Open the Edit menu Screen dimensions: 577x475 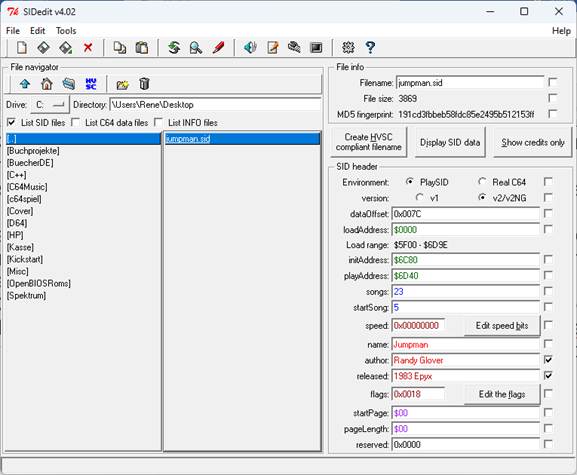[x=38, y=31]
